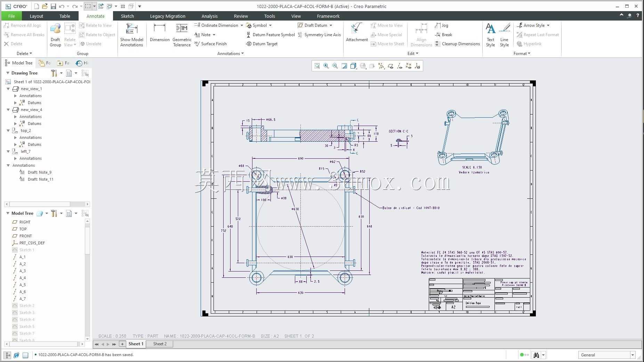Open the Draft Datum dropdown arrow
The height and width of the screenshot is (362, 644).
(x=331, y=25)
